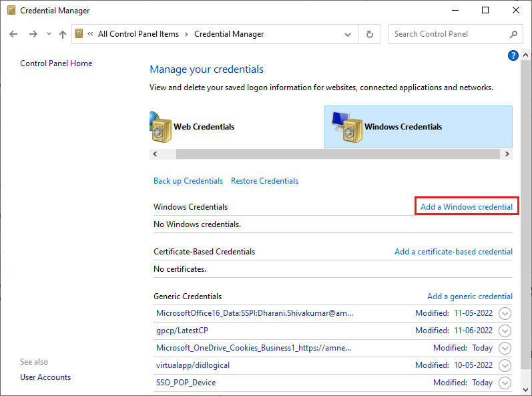Viewport: 532px width, 396px height.
Task: Expand MicrosoftOffice16_Data credential chevron
Action: coord(505,313)
